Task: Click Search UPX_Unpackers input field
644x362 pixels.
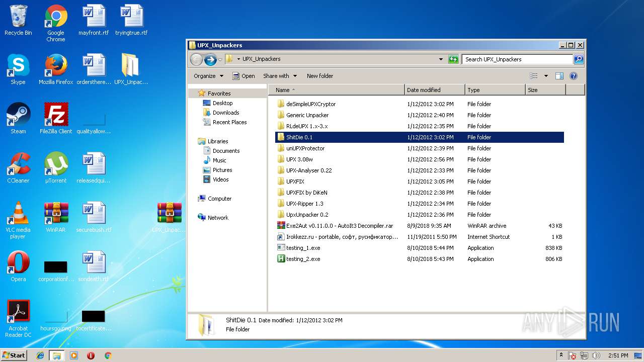Action: pyautogui.click(x=517, y=59)
